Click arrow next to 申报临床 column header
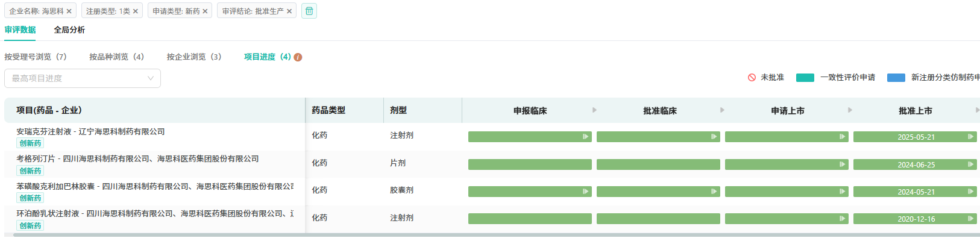The width and height of the screenshot is (980, 244). tap(594, 110)
